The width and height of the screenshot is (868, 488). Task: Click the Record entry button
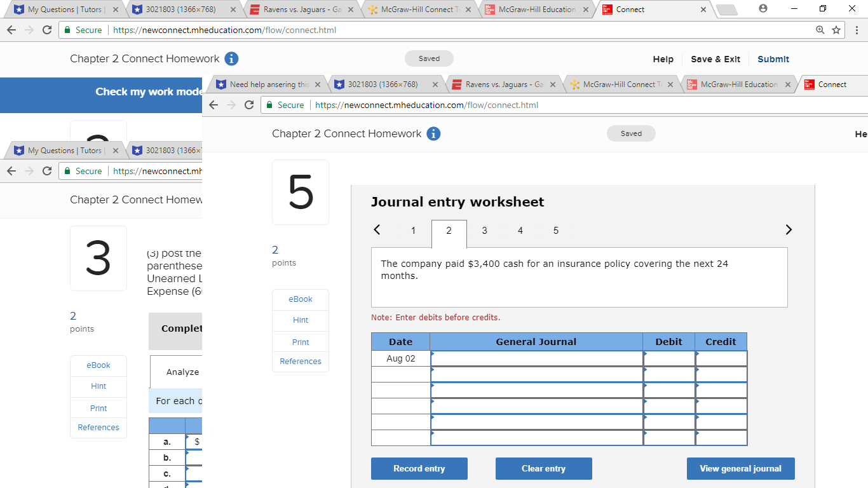pyautogui.click(x=419, y=468)
